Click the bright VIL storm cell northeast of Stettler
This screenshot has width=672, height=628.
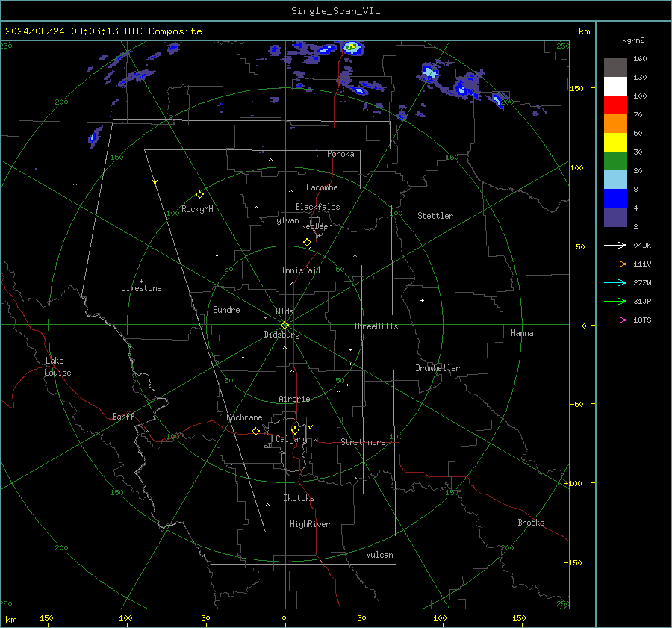click(429, 72)
